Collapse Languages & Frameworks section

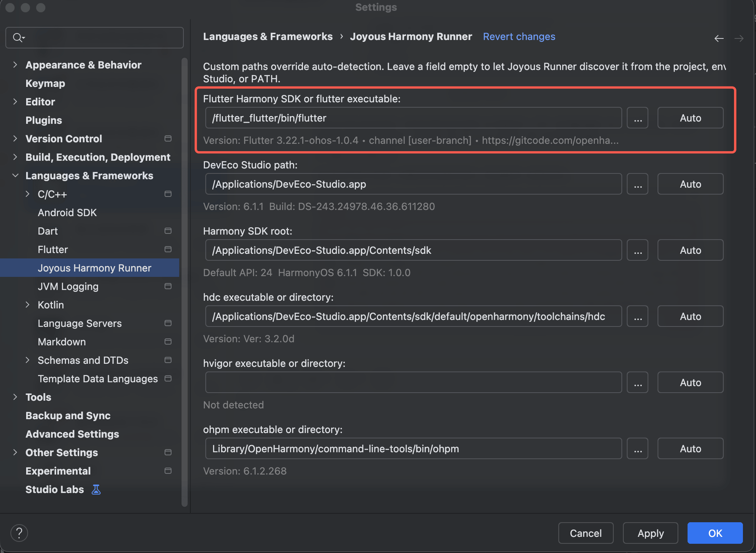[15, 175]
